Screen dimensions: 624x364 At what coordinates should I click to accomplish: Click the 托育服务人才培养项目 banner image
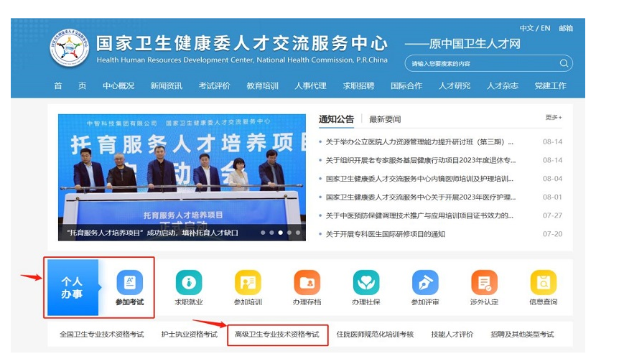click(x=180, y=177)
